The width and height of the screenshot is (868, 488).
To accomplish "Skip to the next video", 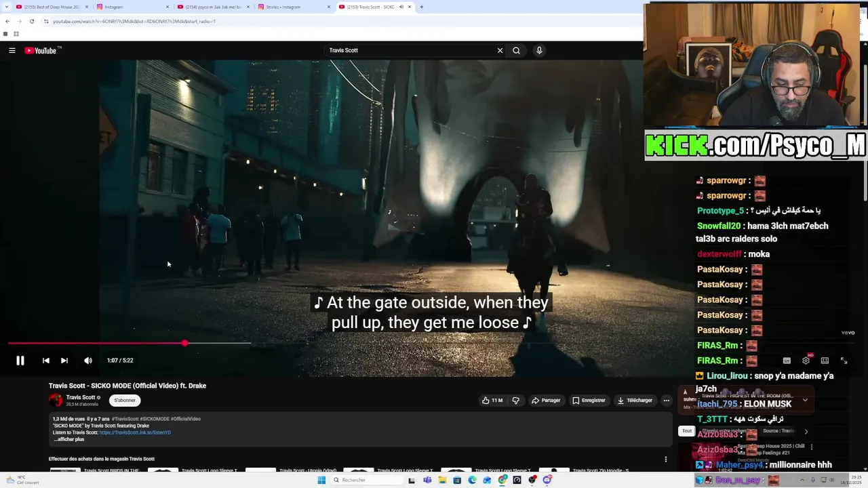I will point(64,361).
